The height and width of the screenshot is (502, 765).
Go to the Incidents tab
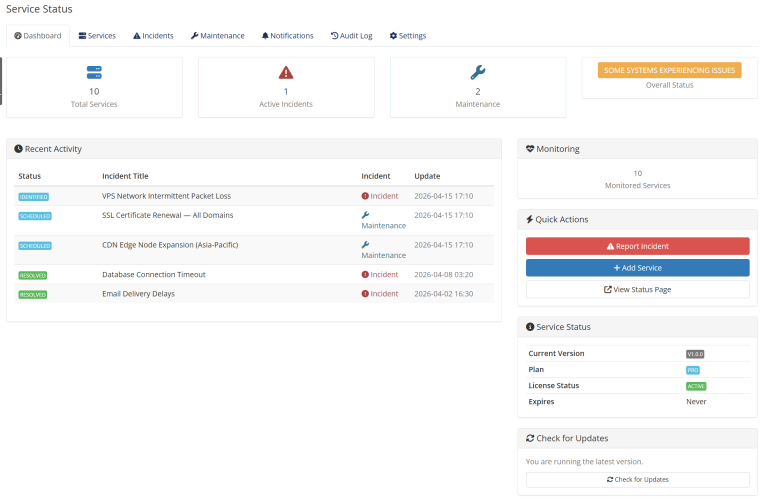[x=153, y=36]
